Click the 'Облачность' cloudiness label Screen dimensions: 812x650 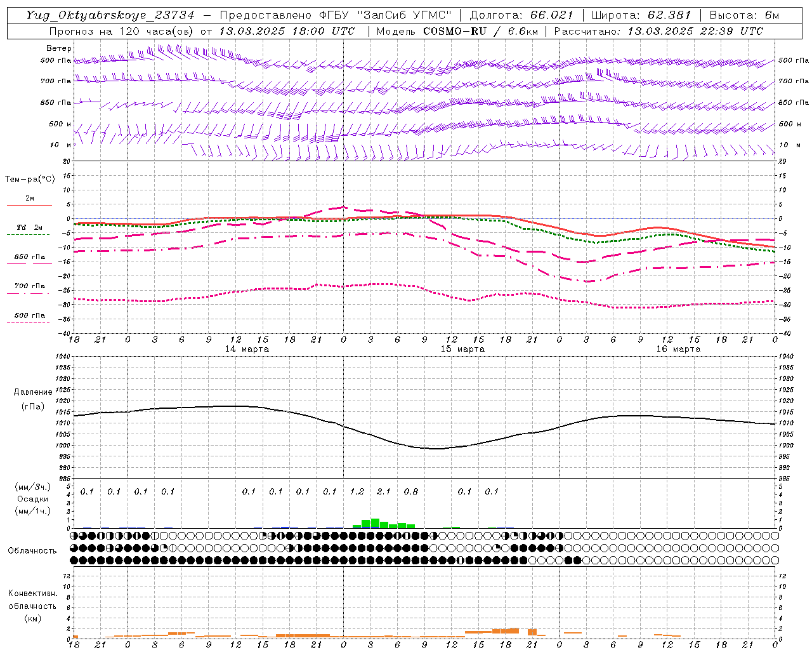click(32, 551)
